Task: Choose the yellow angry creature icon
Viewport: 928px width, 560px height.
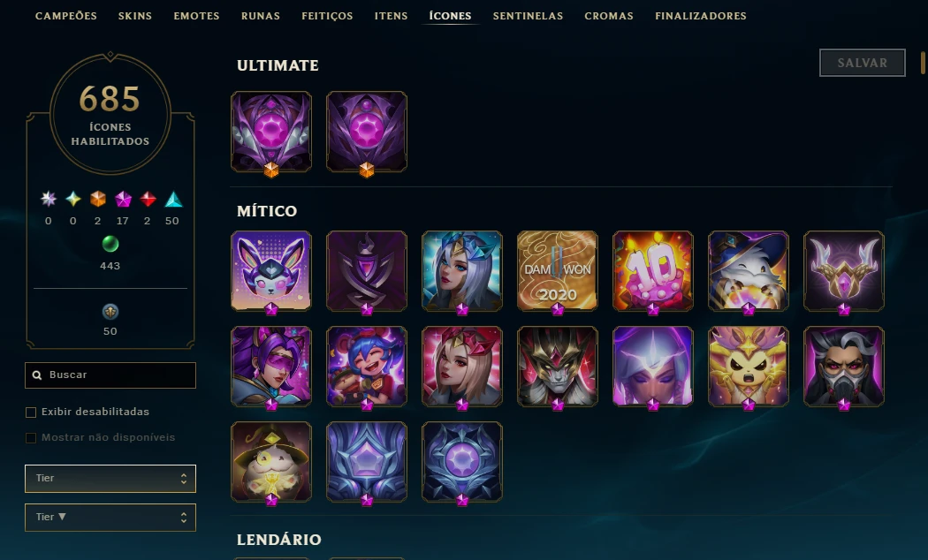Action: (748, 366)
